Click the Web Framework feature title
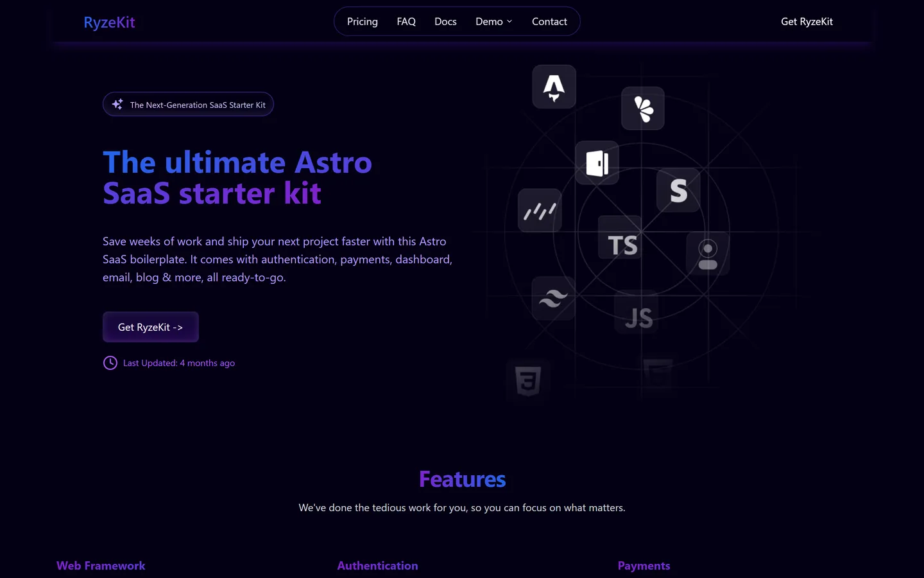This screenshot has width=924, height=578. point(101,566)
